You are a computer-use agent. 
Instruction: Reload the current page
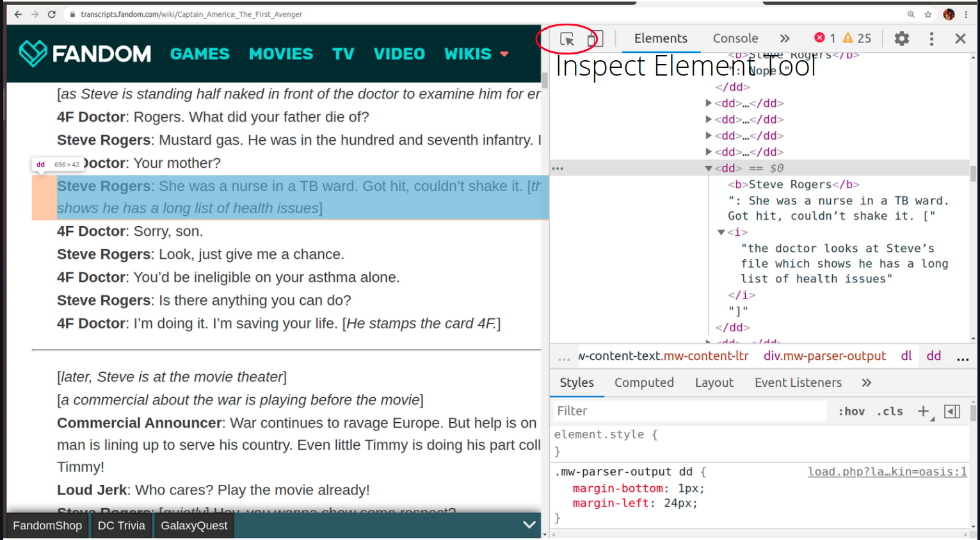52,14
